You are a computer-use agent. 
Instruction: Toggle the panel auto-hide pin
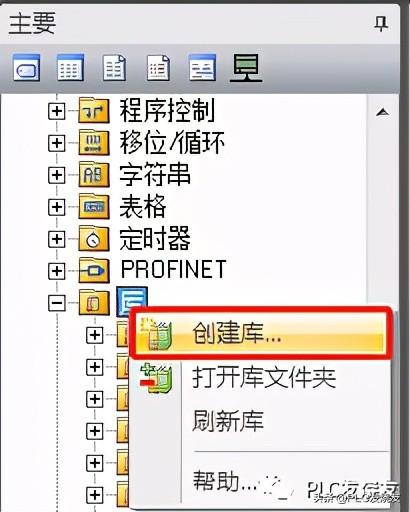381,24
